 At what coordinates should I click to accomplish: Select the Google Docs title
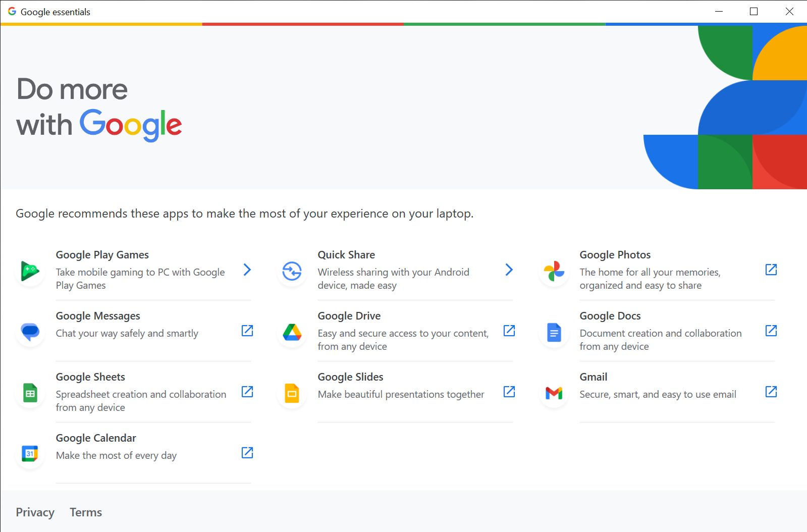pyautogui.click(x=610, y=316)
